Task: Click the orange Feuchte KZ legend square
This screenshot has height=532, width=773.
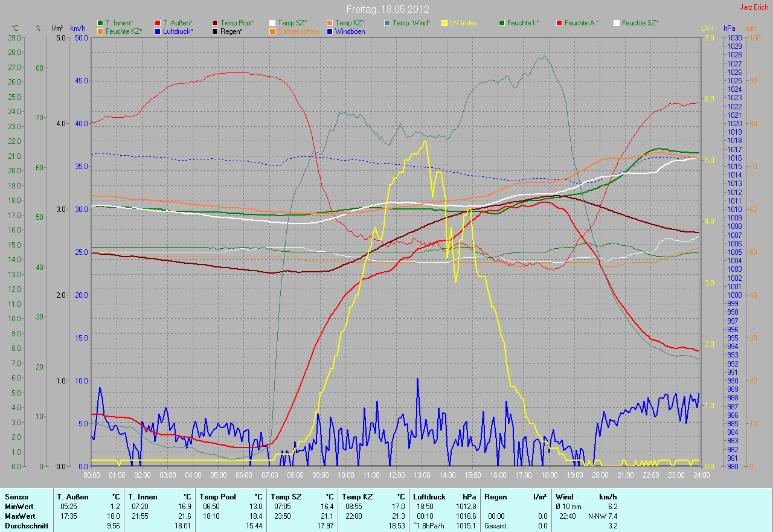Action: [x=100, y=31]
